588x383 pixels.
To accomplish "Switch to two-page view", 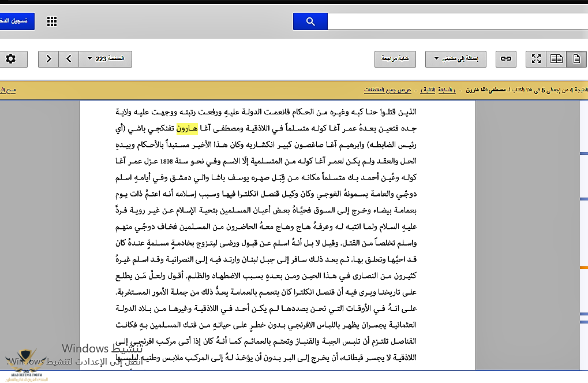I will point(556,58).
